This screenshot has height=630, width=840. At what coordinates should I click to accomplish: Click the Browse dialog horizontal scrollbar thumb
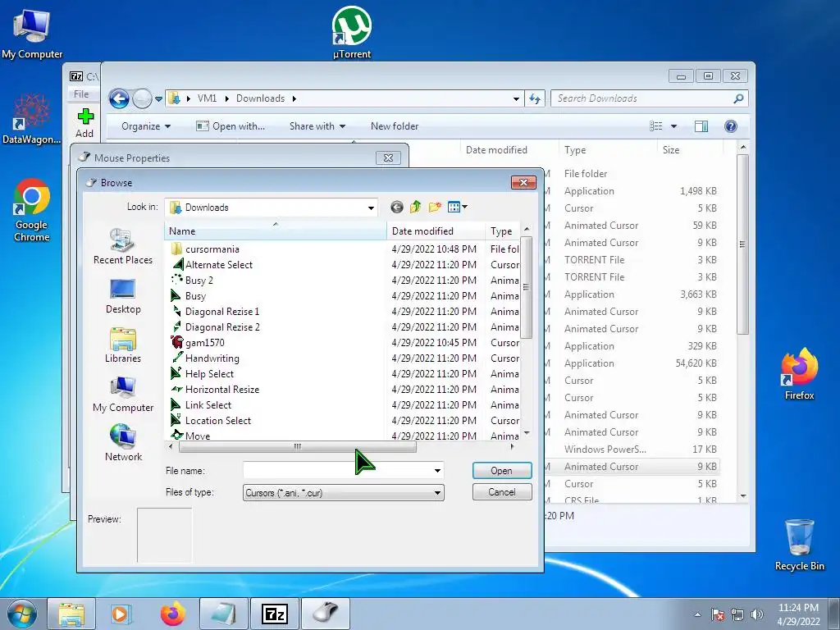click(297, 446)
